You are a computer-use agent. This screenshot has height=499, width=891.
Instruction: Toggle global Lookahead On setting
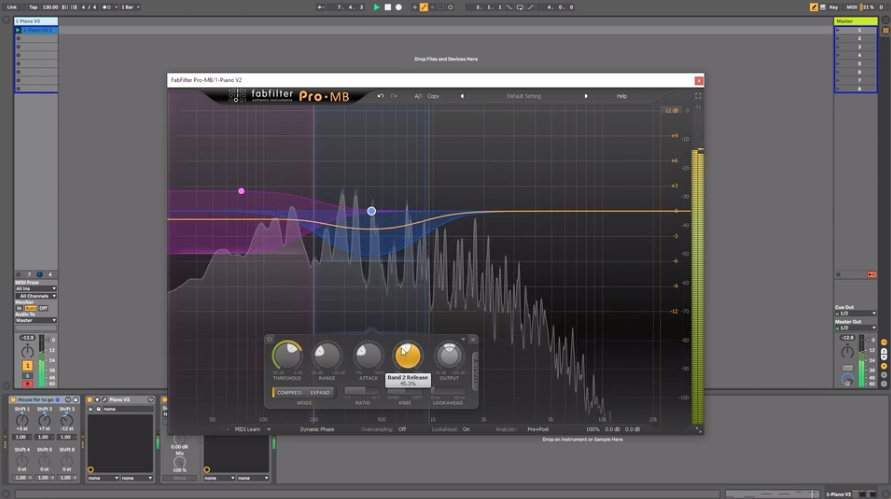click(467, 429)
